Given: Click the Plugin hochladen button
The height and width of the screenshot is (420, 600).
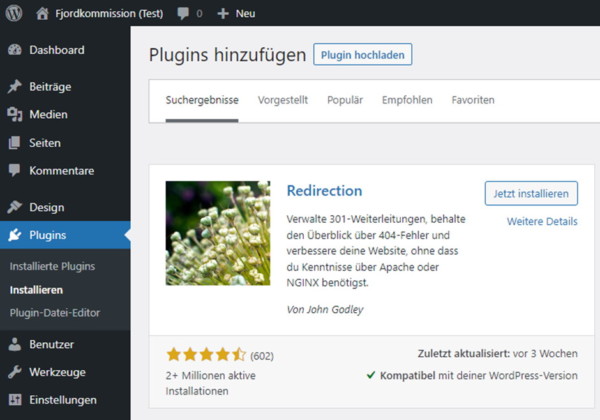Looking at the screenshot, I should pos(362,55).
